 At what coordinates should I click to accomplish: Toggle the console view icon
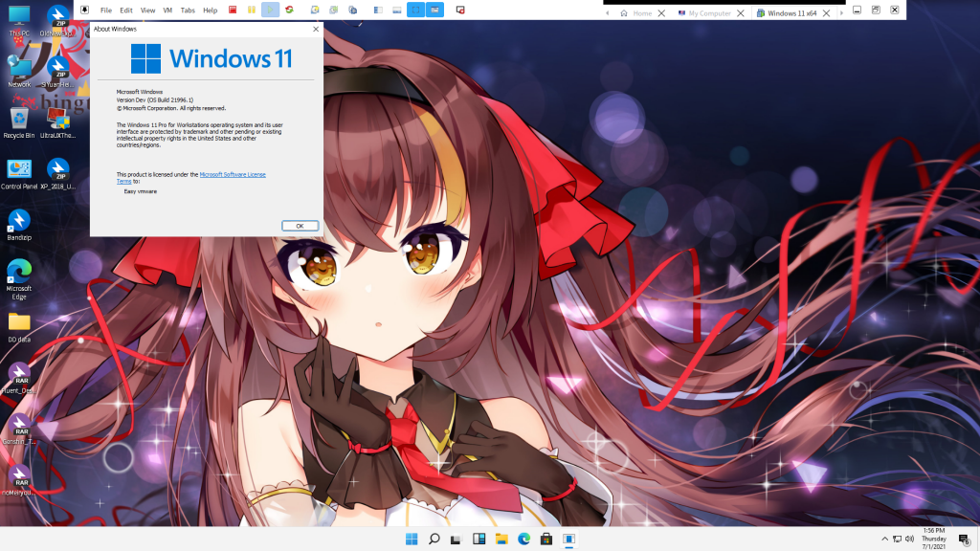pos(435,10)
